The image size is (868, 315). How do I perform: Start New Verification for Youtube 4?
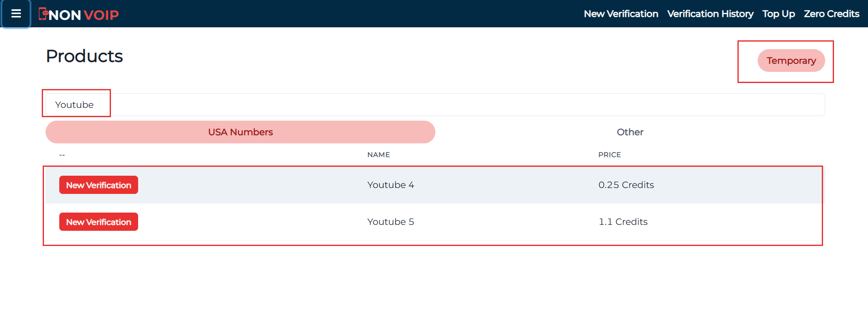click(98, 185)
